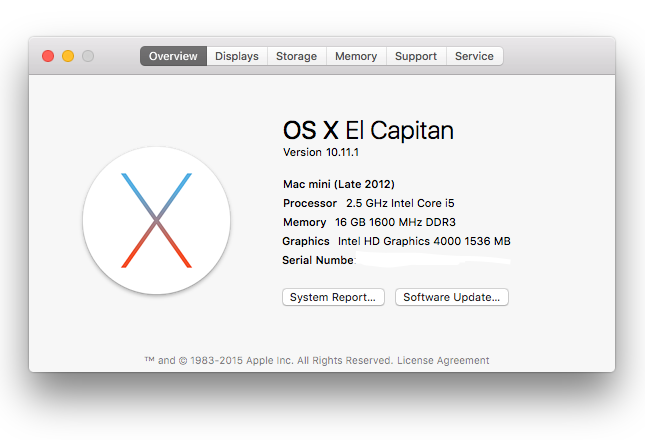Image resolution: width=645 pixels, height=440 pixels.
Task: Switch to the Memory tab
Action: [x=356, y=56]
